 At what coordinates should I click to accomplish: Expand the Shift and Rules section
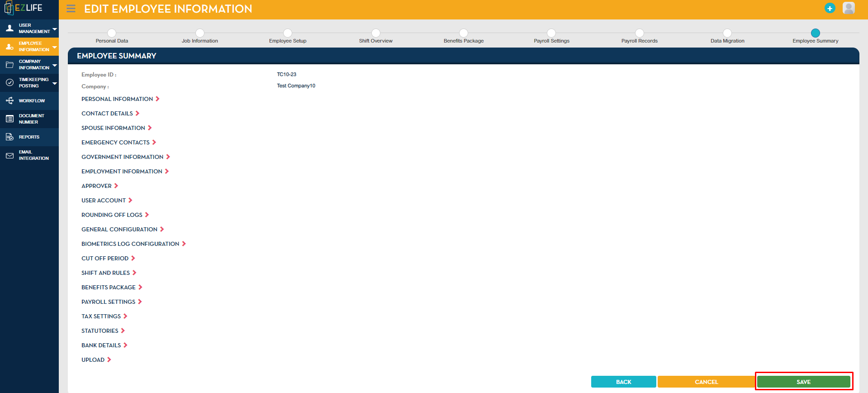point(109,273)
